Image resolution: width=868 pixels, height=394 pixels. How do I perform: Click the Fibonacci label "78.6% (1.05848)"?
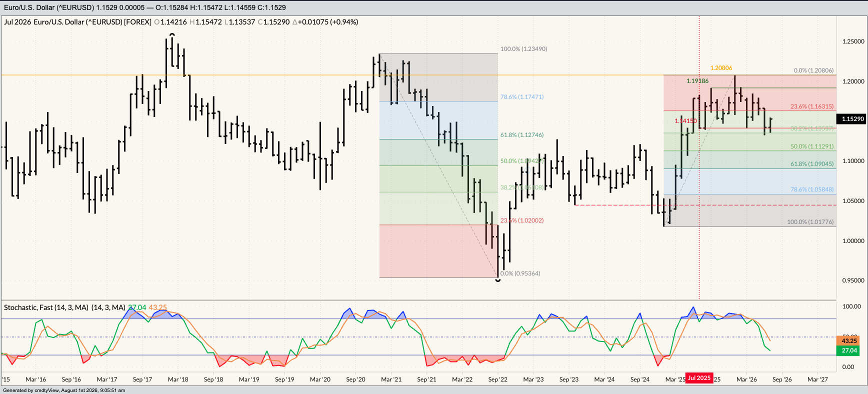[812, 189]
